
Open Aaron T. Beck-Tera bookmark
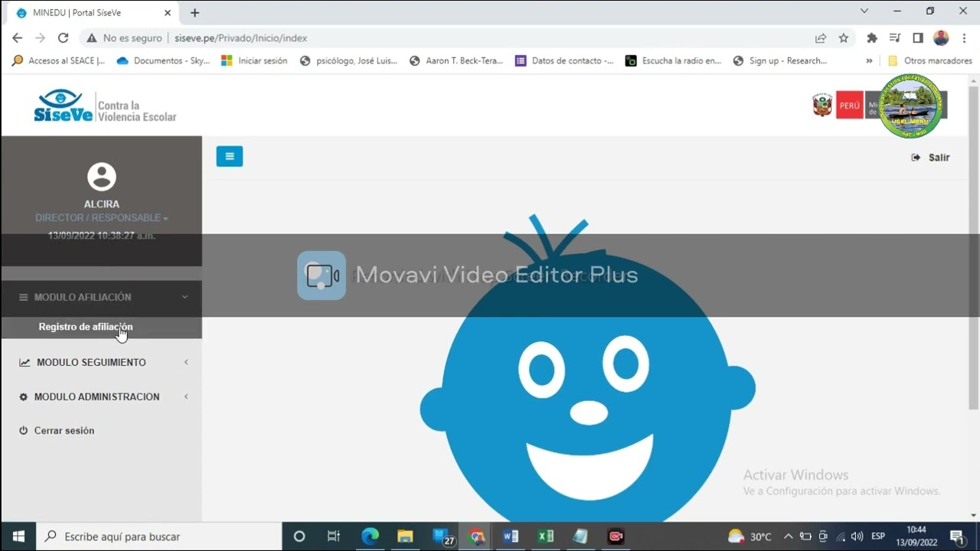coord(456,60)
